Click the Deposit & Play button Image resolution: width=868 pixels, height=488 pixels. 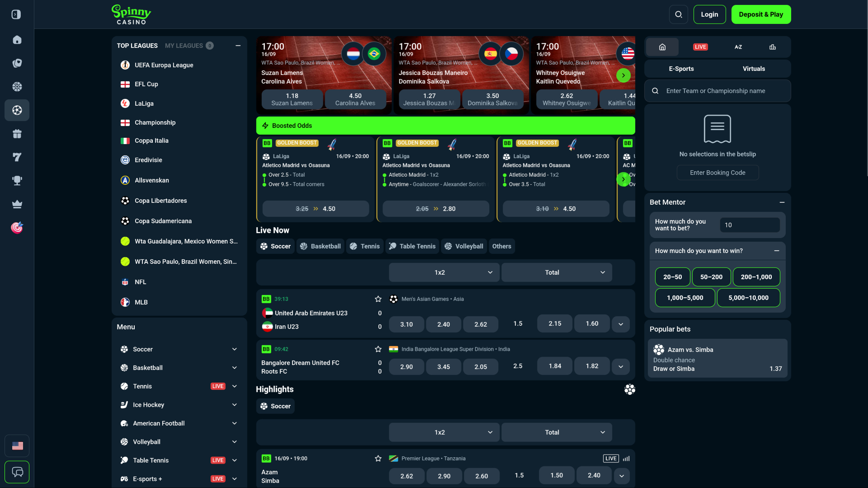[x=761, y=14]
